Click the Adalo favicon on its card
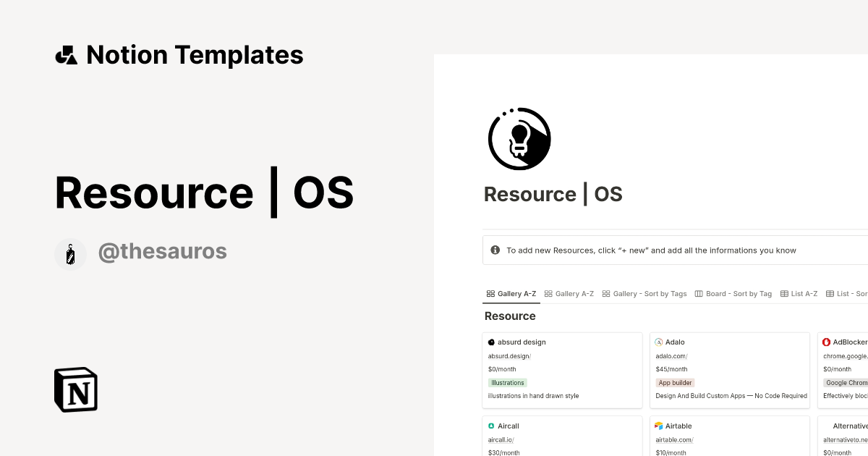Screen dimensions: 868x456 point(659,342)
